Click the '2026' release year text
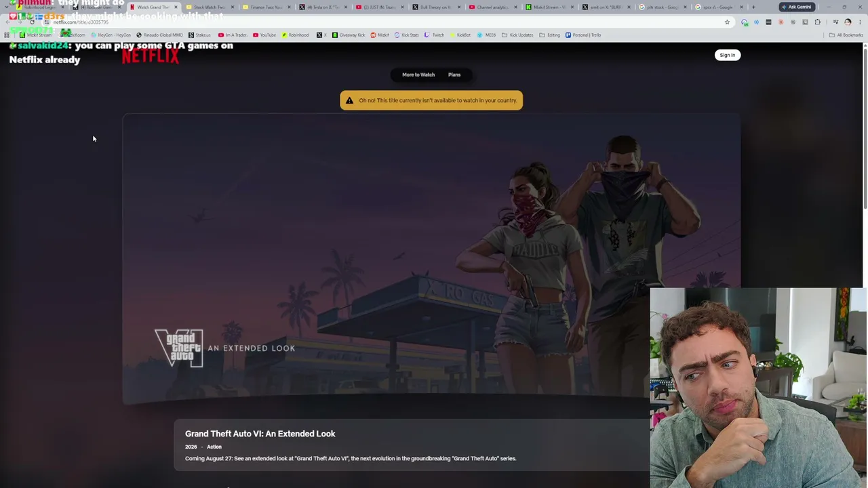This screenshot has height=488, width=868. coord(191,447)
